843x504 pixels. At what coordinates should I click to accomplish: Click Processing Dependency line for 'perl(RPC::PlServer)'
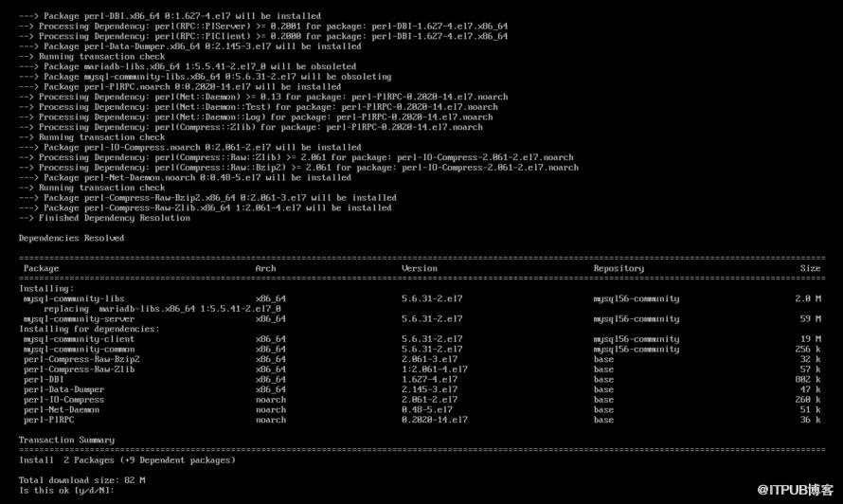[x=263, y=27]
